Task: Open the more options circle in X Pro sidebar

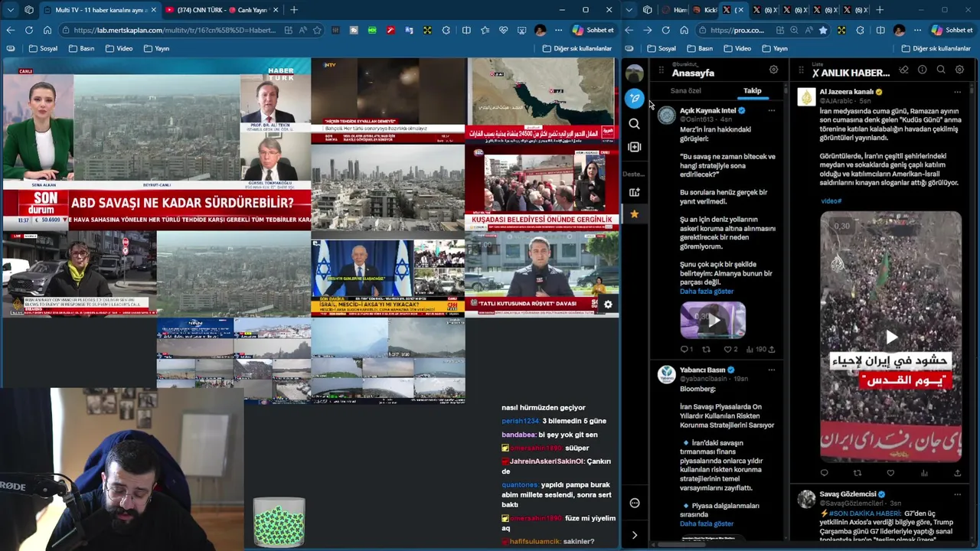Action: (x=634, y=503)
